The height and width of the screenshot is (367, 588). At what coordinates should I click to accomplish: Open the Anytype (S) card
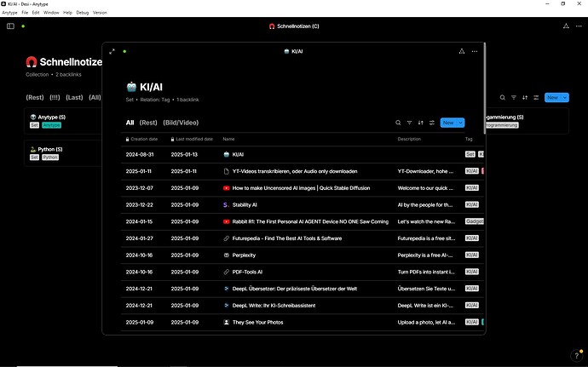pos(63,121)
